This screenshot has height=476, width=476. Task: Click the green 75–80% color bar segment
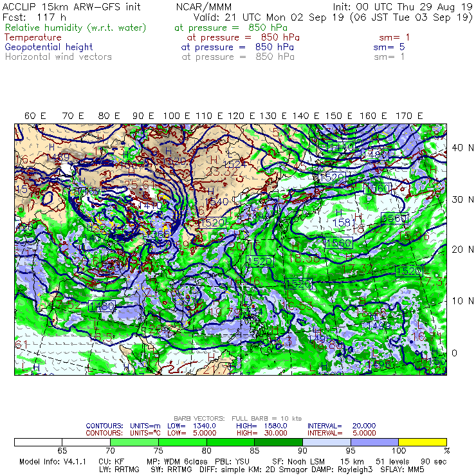[x=183, y=442]
